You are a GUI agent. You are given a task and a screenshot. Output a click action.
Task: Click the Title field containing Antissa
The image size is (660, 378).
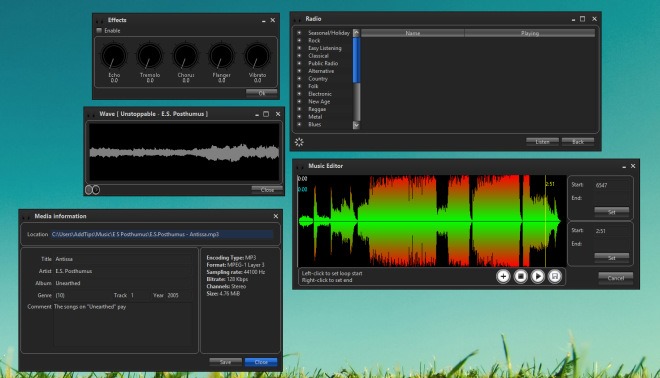[x=123, y=259]
